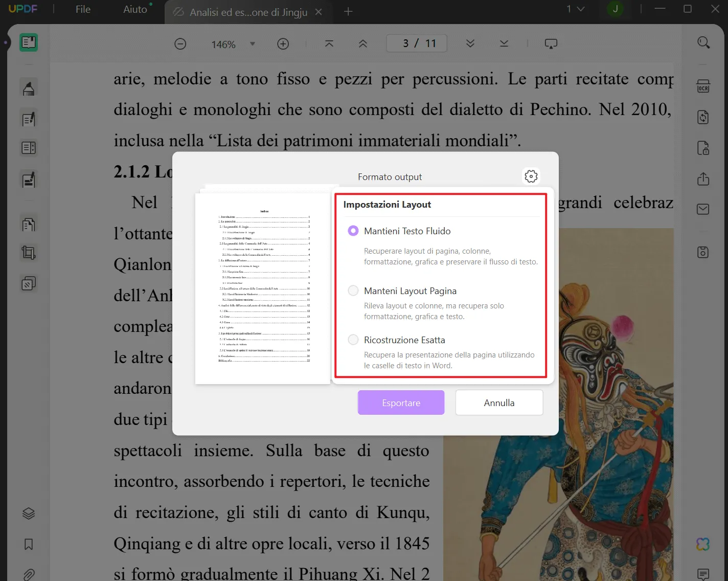Open the OCR tool
This screenshot has width=728, height=581.
pos(702,86)
